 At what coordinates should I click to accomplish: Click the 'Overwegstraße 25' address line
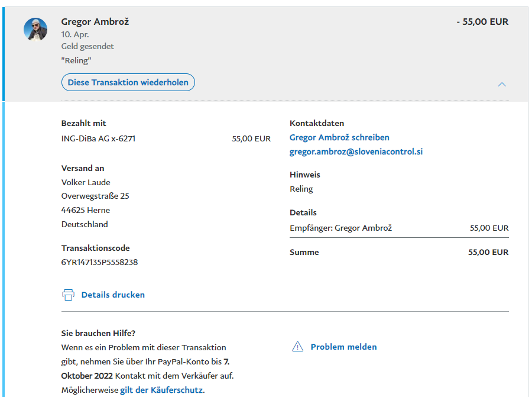coord(95,196)
